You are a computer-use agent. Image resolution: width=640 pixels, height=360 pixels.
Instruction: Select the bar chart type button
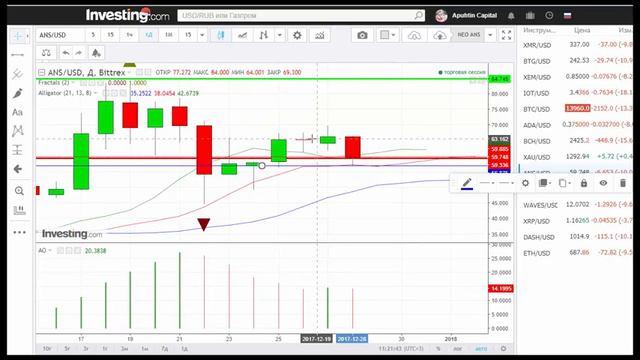click(x=264, y=36)
